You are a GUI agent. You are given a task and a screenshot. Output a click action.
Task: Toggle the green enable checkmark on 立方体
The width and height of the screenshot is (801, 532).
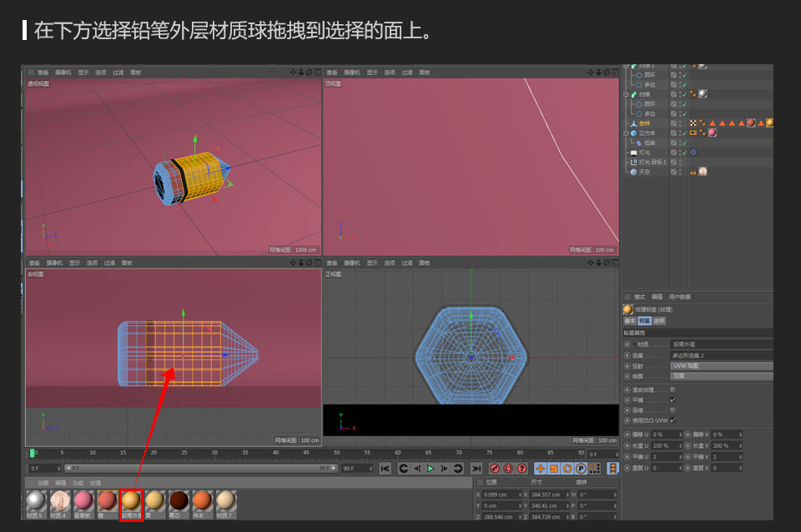tap(684, 133)
